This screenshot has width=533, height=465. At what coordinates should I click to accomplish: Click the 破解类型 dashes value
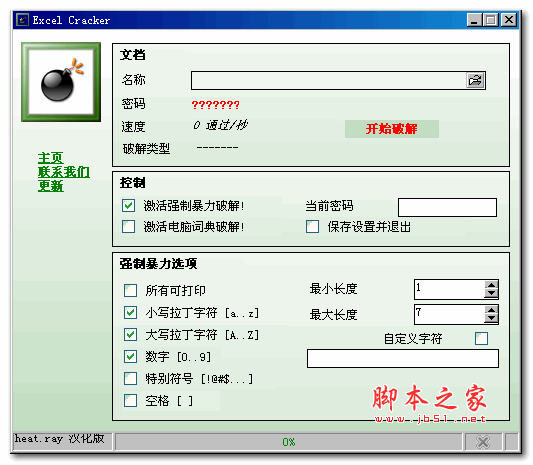[218, 148]
